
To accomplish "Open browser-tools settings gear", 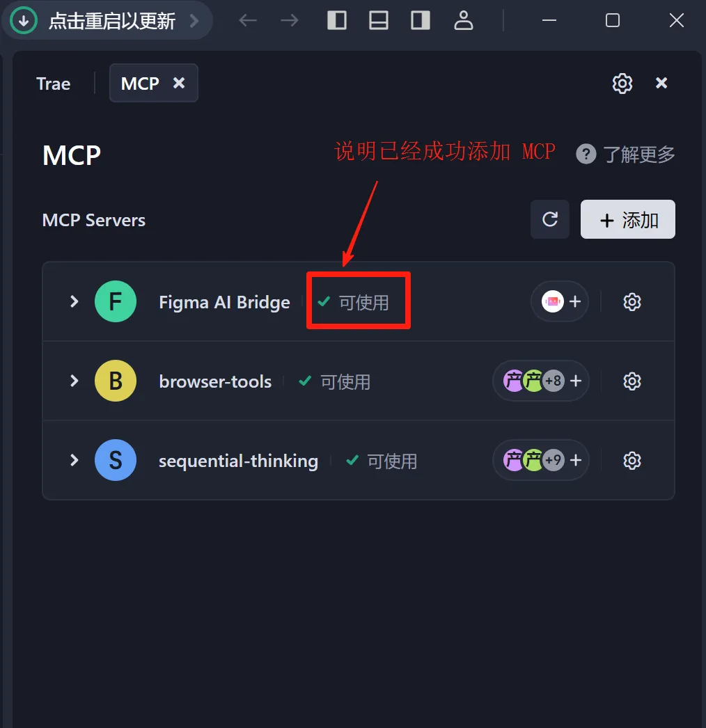I will click(632, 381).
